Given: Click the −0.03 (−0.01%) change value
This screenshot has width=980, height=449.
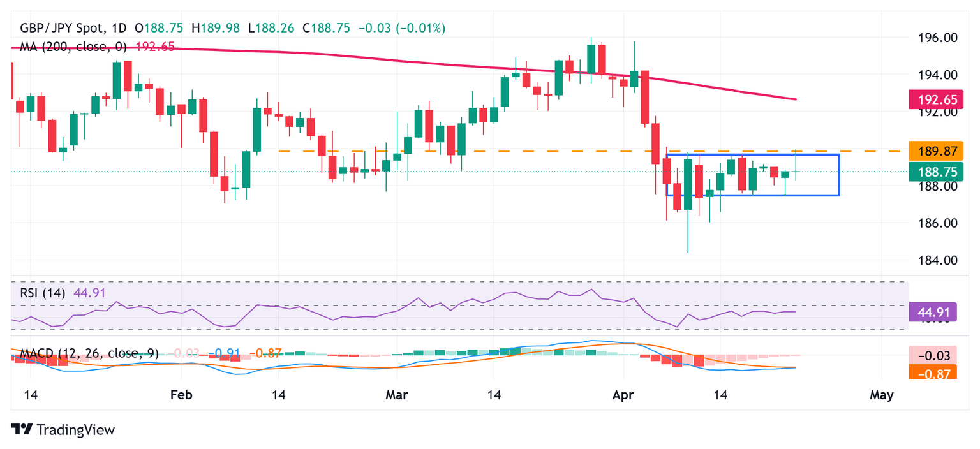Looking at the screenshot, I should coord(402,28).
